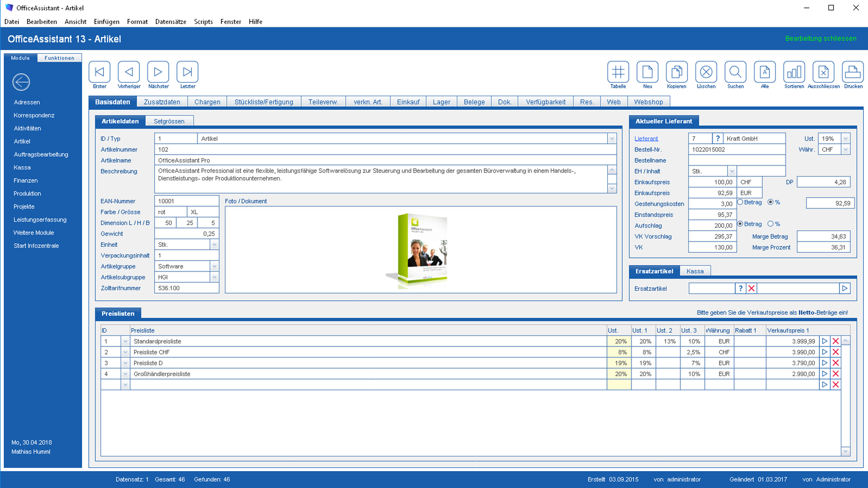Open the Tabelle view
868x488 pixels.
[618, 72]
